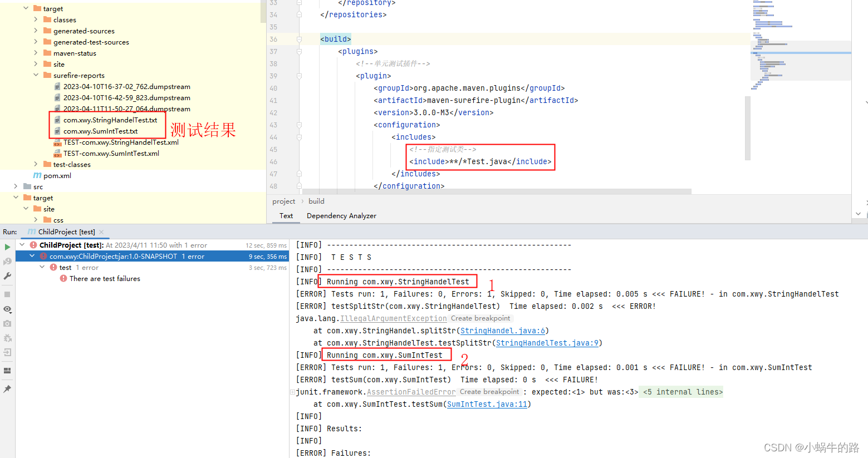Open com.xwy.SumIntTest.txt file
This screenshot has height=458, width=868.
click(x=100, y=131)
